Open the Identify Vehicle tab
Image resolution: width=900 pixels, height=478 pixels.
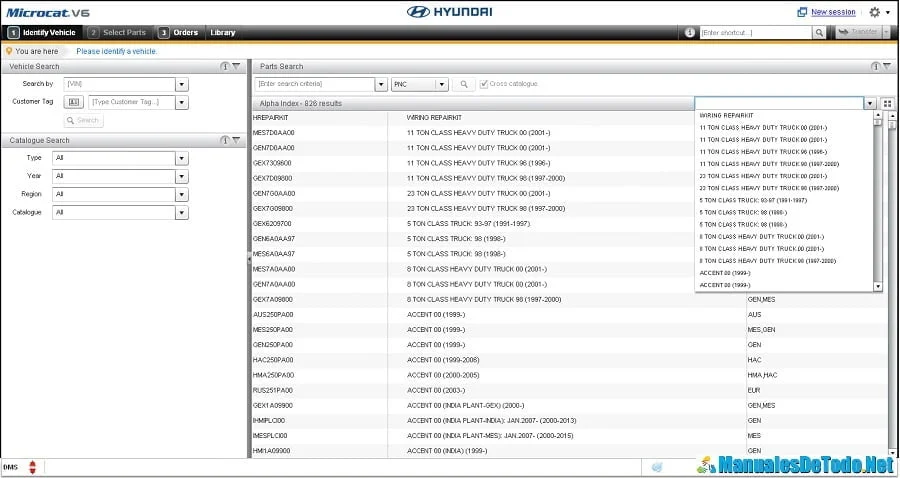pos(42,33)
